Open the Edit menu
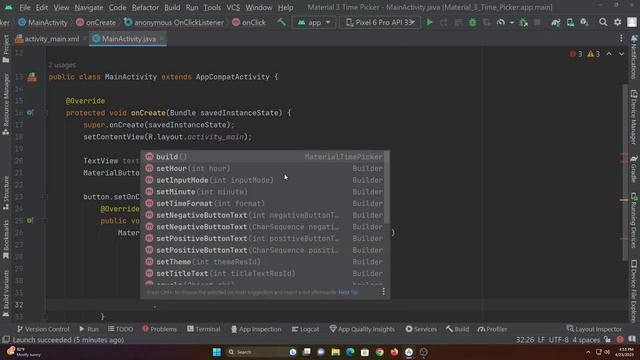 click(42, 8)
